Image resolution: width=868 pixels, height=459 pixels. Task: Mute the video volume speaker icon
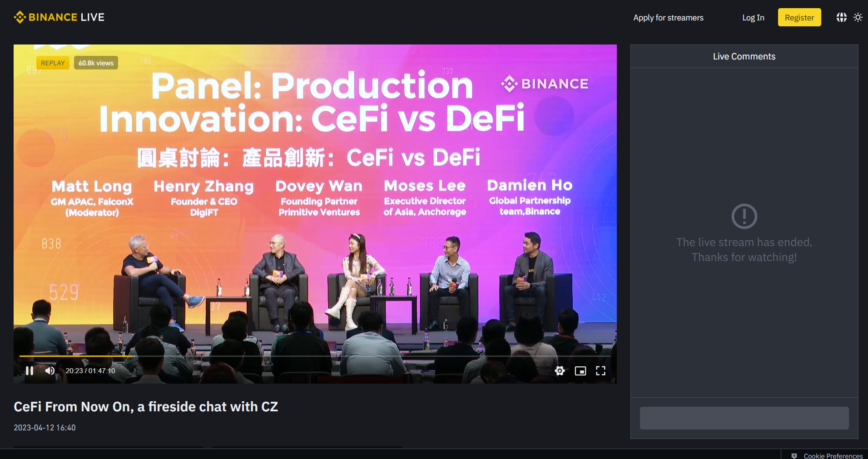tap(50, 371)
